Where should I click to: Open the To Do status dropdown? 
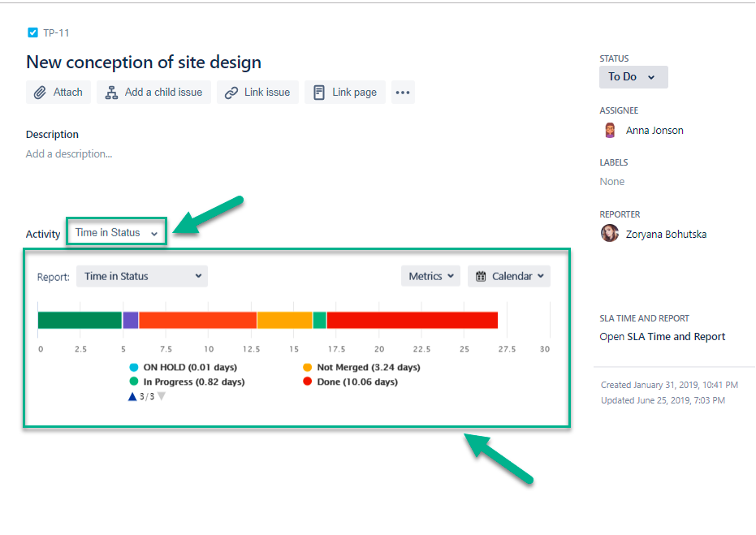(x=633, y=77)
